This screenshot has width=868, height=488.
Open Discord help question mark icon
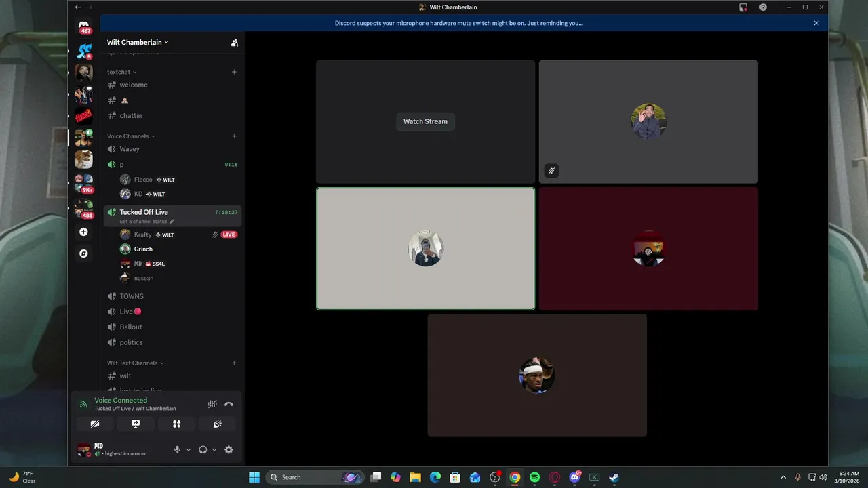[x=763, y=7]
